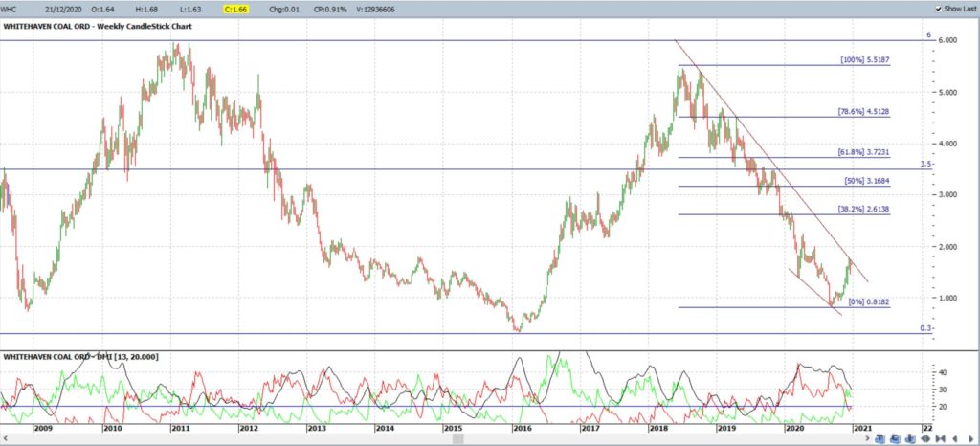Select the [38.2%] 2.6138 Fibonacci label

tap(863, 210)
